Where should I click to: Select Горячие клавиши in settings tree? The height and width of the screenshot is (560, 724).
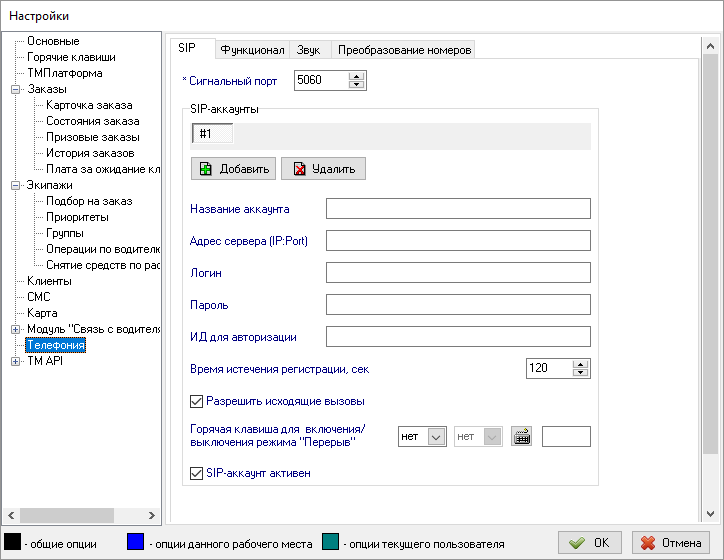(x=70, y=57)
